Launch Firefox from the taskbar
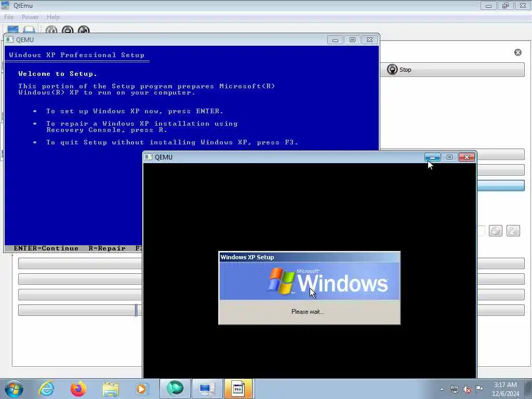Viewport: 532px width, 399px height. (78, 389)
